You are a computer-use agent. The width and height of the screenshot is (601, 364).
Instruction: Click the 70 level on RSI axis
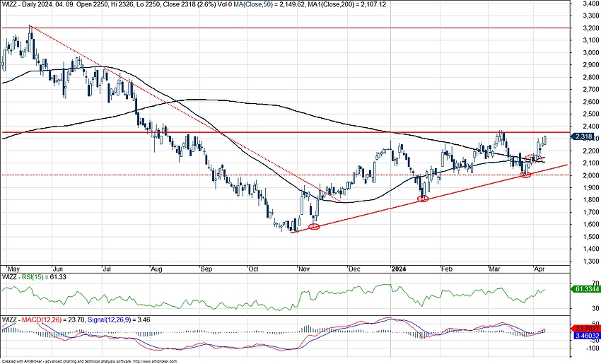[x=595, y=283]
